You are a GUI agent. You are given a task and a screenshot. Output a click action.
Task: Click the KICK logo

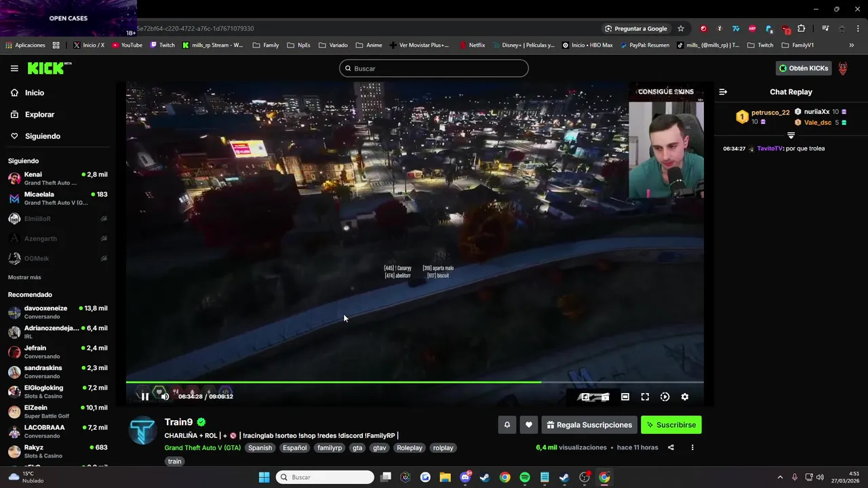coord(49,68)
